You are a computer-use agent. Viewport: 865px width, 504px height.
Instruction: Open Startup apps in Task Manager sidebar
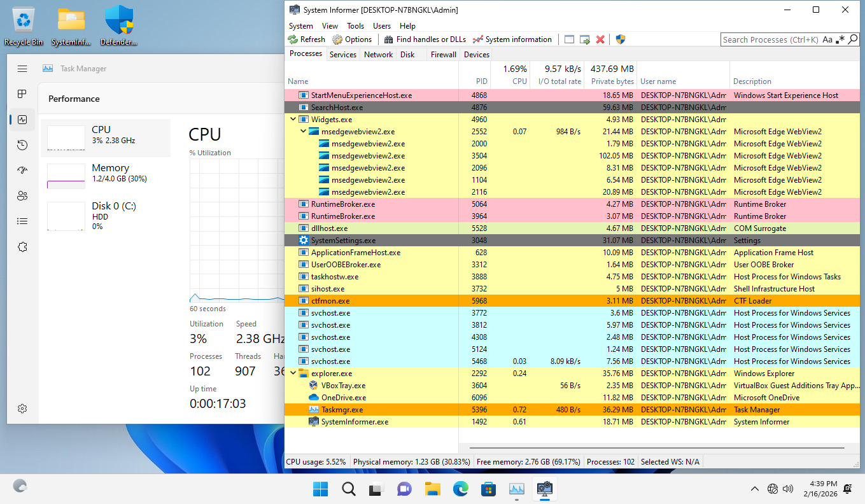[x=22, y=171]
